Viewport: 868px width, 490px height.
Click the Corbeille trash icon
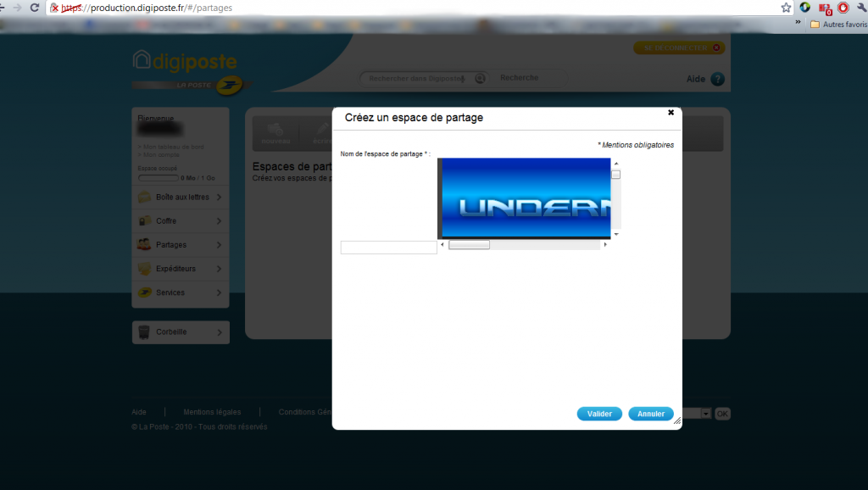point(144,331)
